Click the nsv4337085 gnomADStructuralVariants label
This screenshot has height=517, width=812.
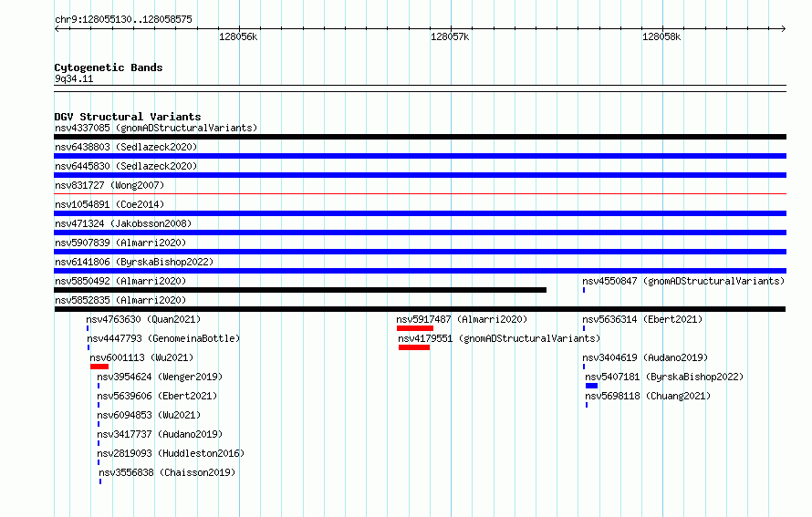pos(156,128)
